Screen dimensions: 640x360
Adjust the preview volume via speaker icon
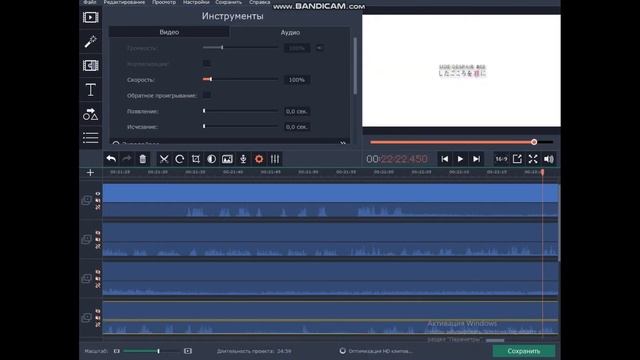pos(549,159)
